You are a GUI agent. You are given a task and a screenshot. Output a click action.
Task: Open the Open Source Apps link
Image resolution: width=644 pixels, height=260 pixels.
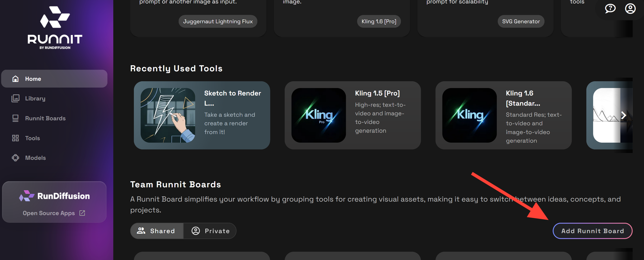(54, 213)
